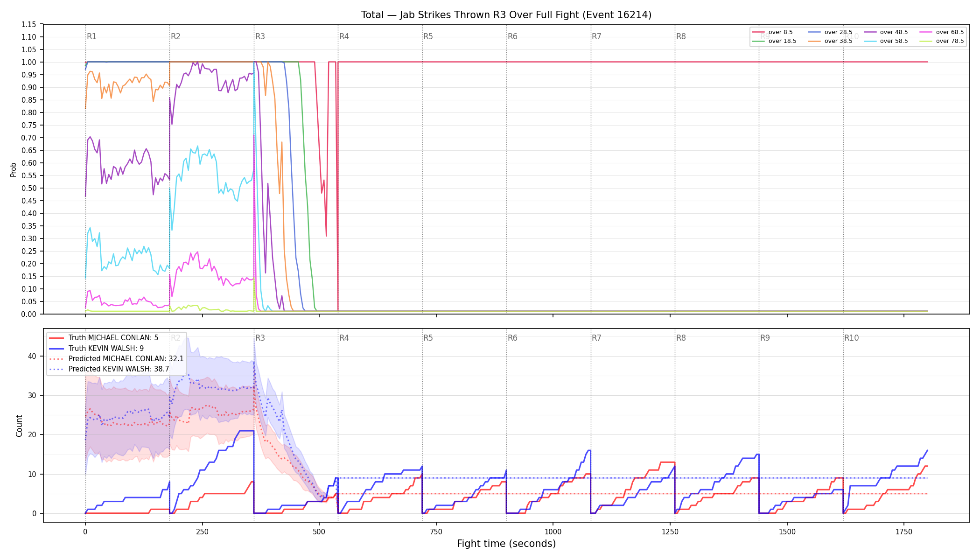Screen dimensions: 980x560
Task: Click the R4 round marker in count chart
Action: (344, 338)
